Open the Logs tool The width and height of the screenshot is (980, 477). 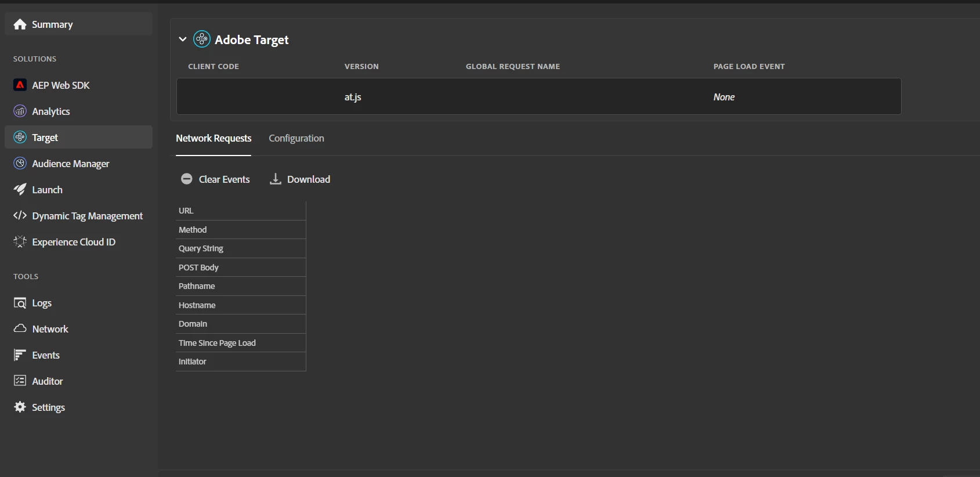pyautogui.click(x=78, y=303)
